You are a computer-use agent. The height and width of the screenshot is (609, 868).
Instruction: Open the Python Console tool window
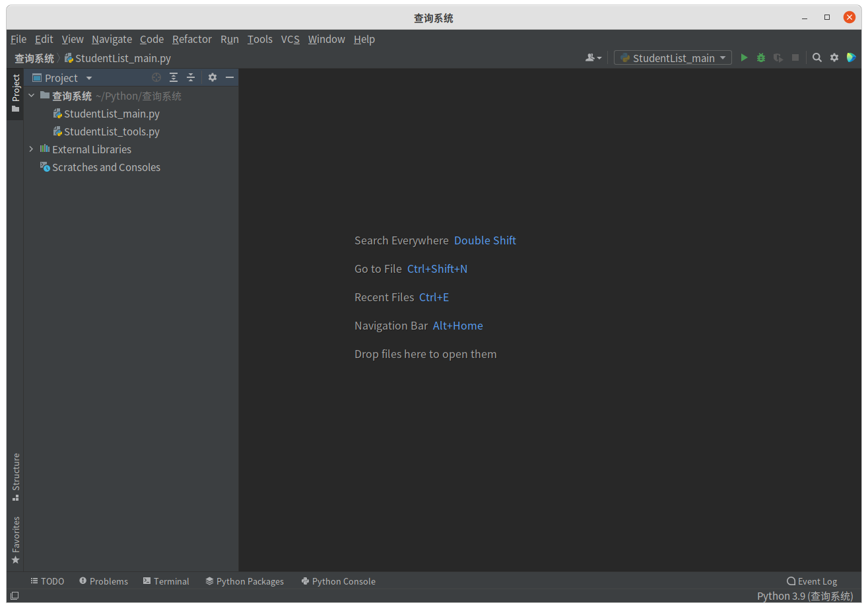click(x=338, y=581)
